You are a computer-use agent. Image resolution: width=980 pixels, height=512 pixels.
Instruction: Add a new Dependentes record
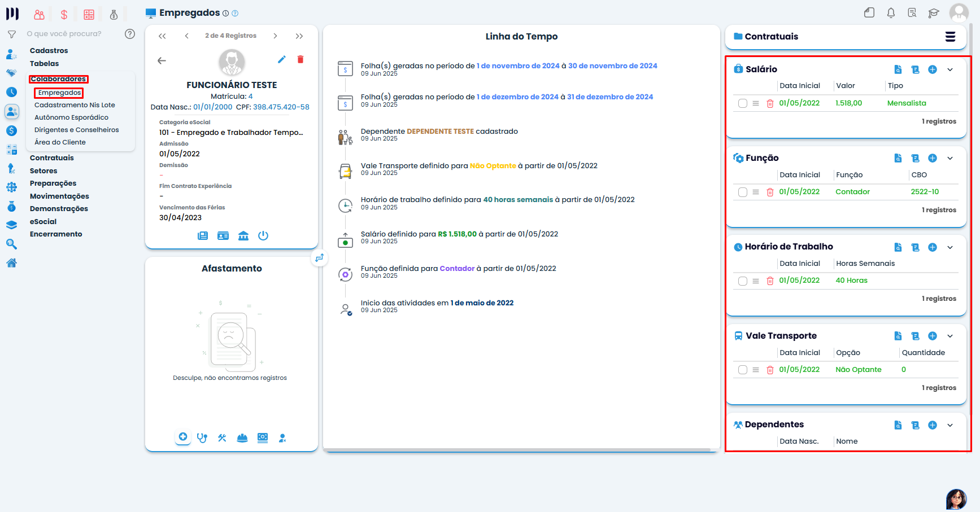[x=933, y=425]
